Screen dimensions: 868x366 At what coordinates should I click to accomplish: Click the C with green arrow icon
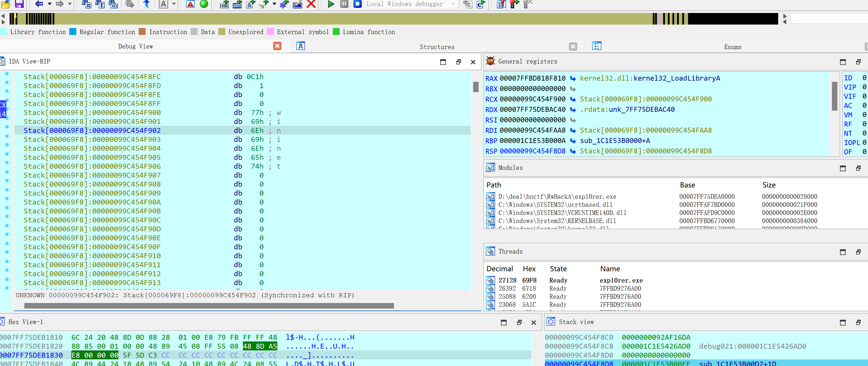(x=481, y=4)
